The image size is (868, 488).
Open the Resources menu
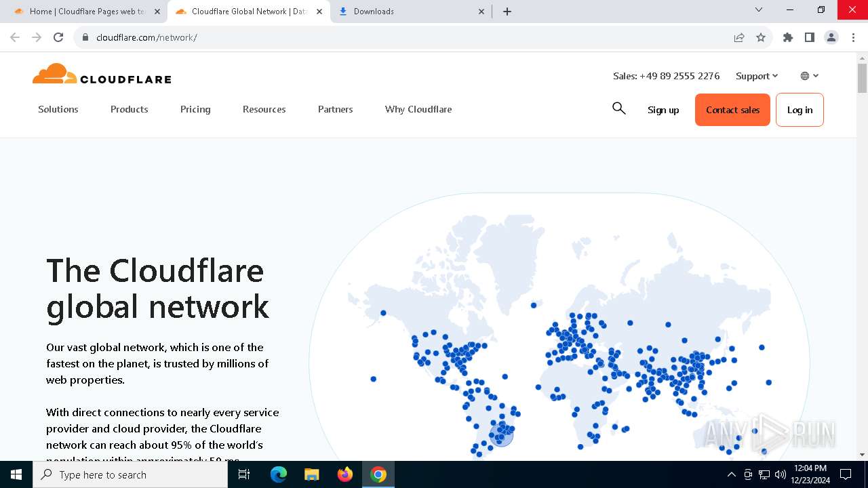pos(264,109)
